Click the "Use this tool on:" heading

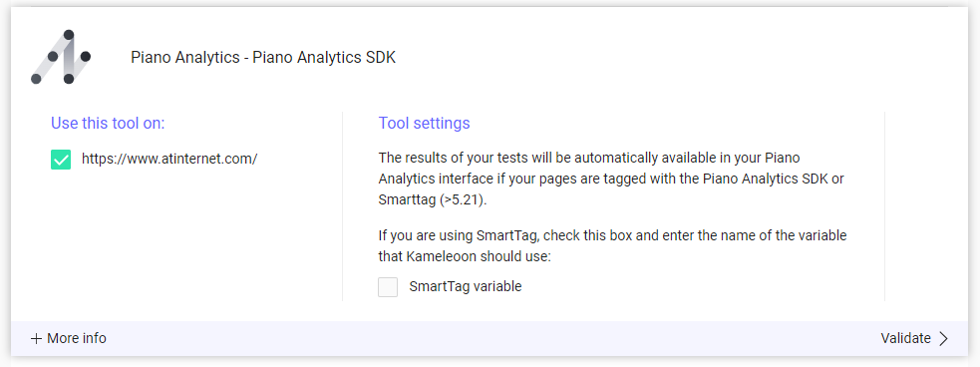coord(108,124)
